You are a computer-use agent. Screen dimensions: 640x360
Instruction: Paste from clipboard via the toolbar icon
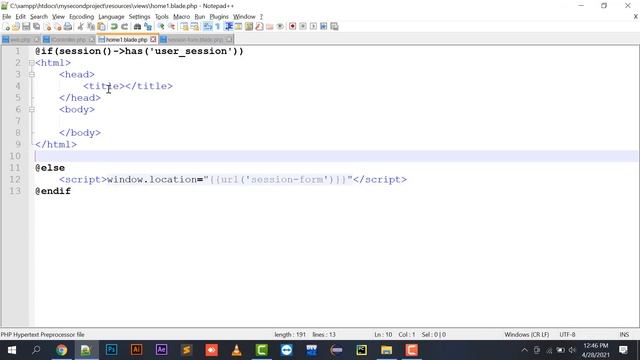(x=101, y=27)
